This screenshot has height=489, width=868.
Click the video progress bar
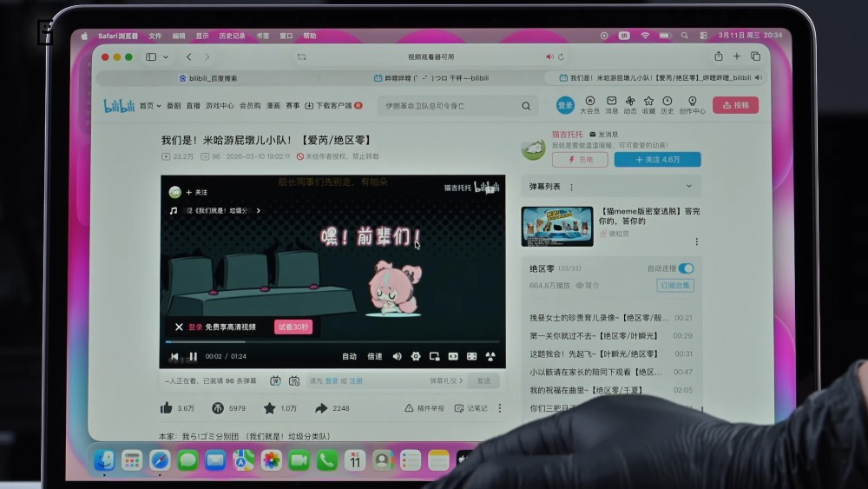(332, 342)
